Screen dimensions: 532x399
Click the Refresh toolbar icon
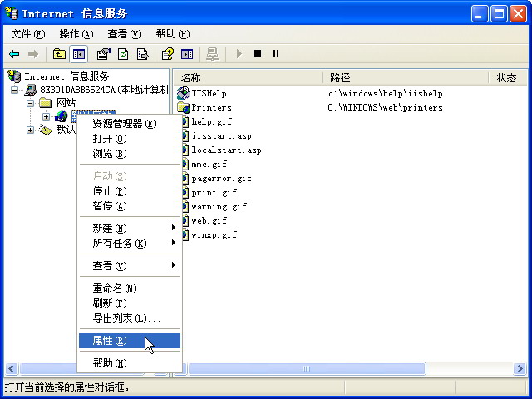pos(123,54)
